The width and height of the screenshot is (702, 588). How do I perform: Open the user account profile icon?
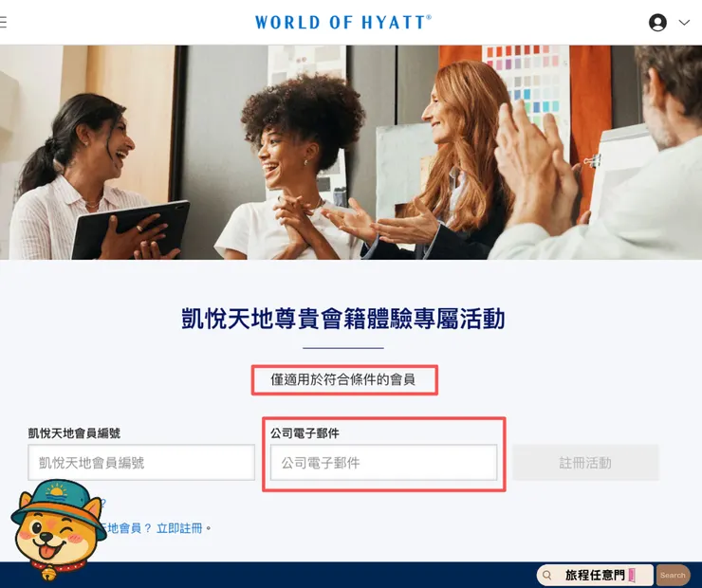657,23
